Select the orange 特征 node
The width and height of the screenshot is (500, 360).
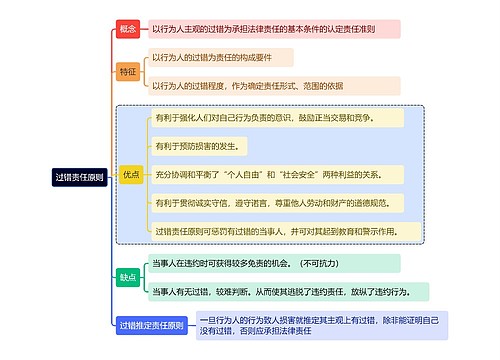pos(128,72)
